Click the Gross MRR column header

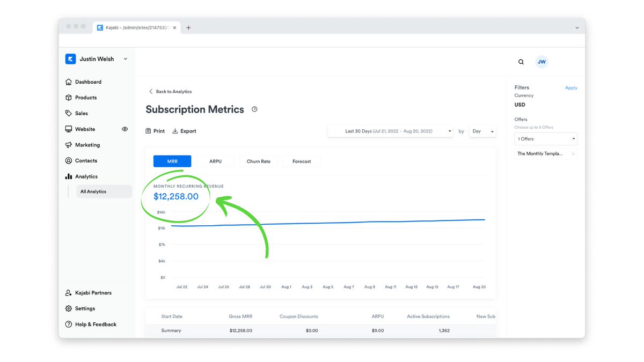[x=240, y=316]
